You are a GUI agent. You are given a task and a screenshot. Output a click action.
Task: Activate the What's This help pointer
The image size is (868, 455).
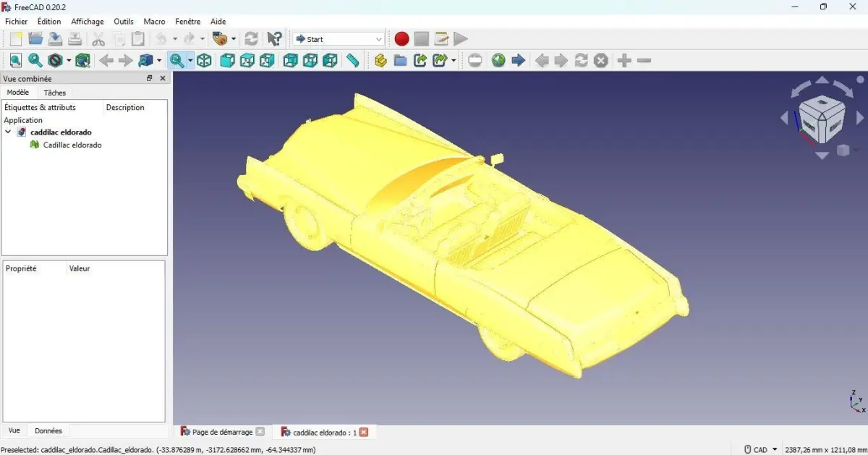pos(274,39)
